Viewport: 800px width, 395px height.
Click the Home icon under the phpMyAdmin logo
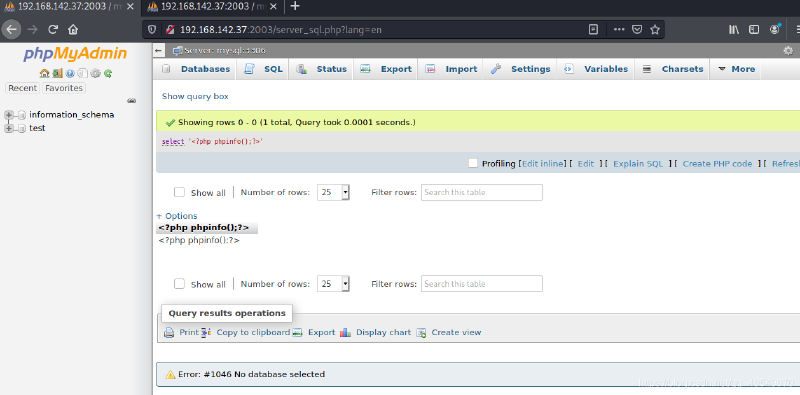coord(44,73)
